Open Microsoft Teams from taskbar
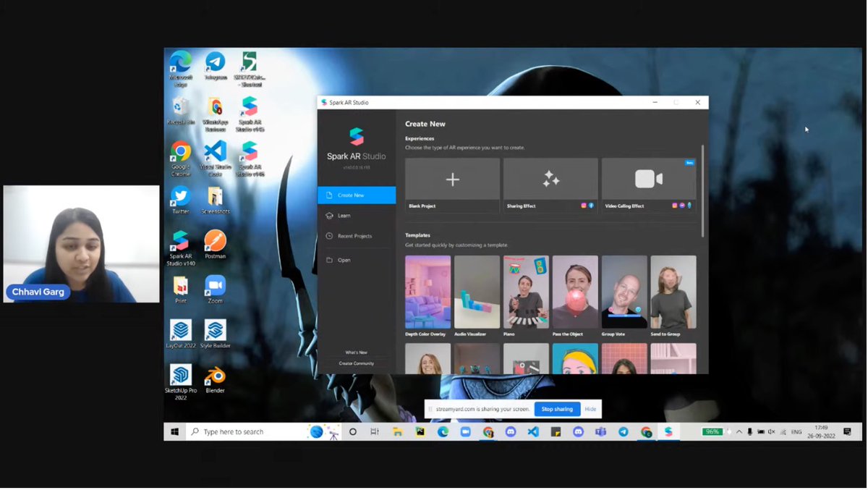Viewport: 868px width, 490px height. 600,431
